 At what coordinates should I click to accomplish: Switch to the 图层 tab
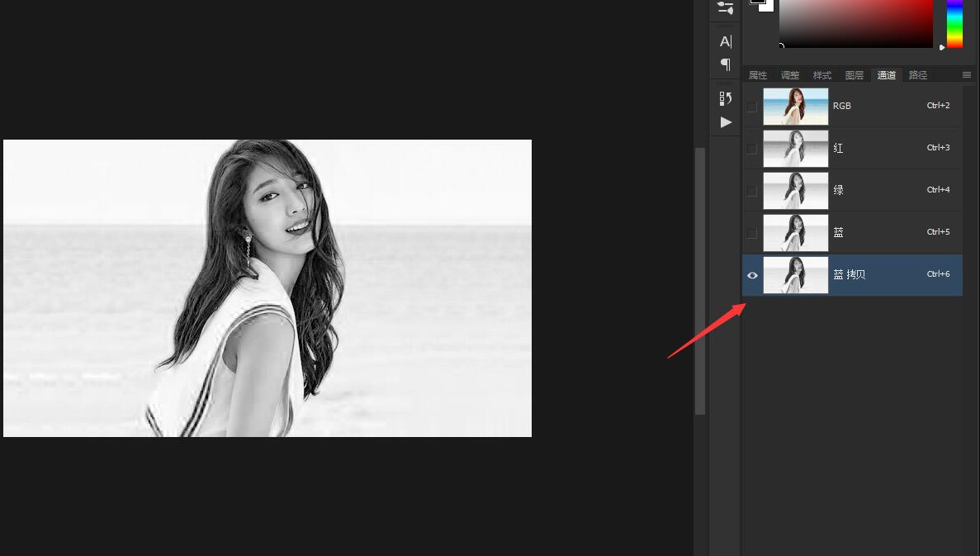855,75
